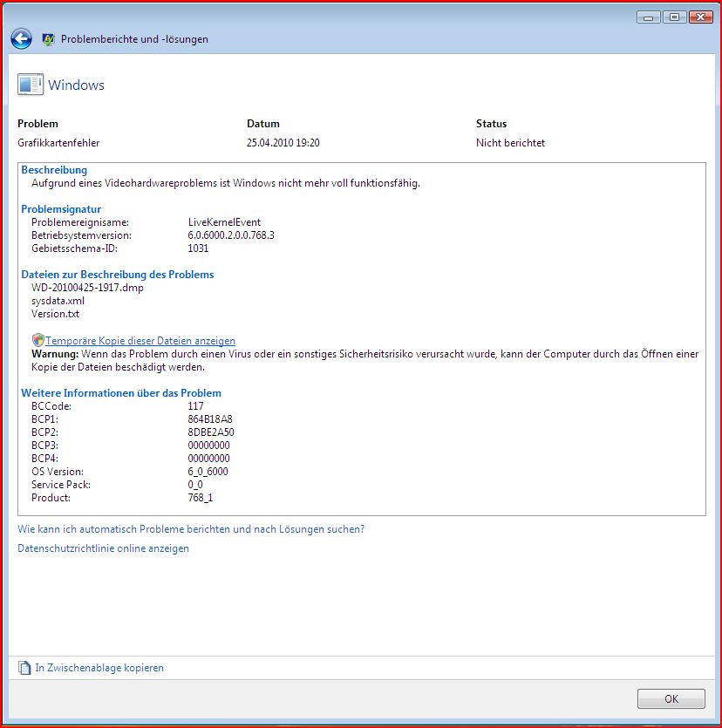Viewport: 722px width, 728px height.
Task: Click the Problemereignisame label
Action: [x=80, y=222]
